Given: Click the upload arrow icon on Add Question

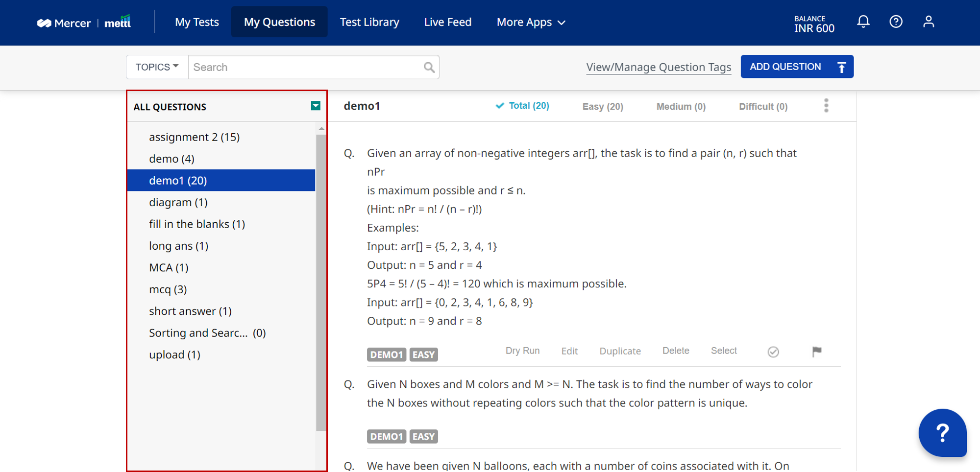Looking at the screenshot, I should 841,67.
